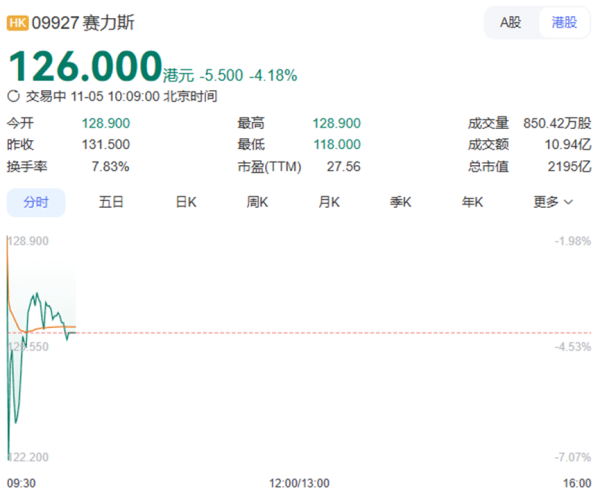Image resolution: width=600 pixels, height=495 pixels.
Task: Click the 12:00/13:00 time axis label
Action: tap(299, 484)
